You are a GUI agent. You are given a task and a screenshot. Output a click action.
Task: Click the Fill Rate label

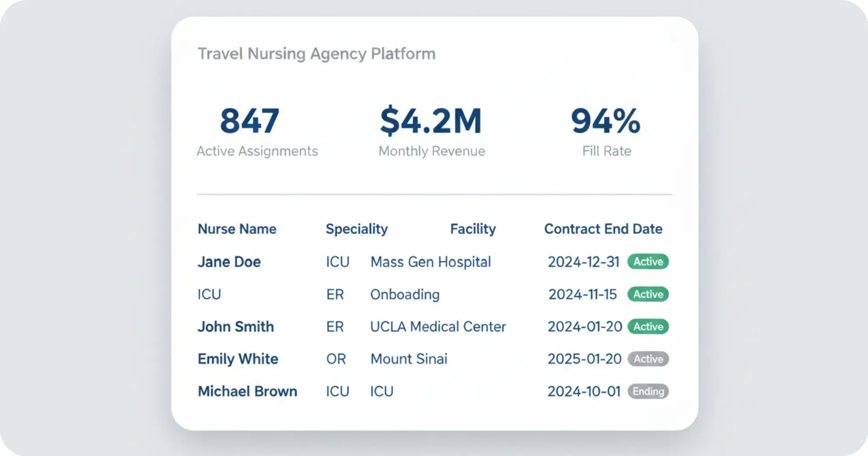[x=607, y=151]
